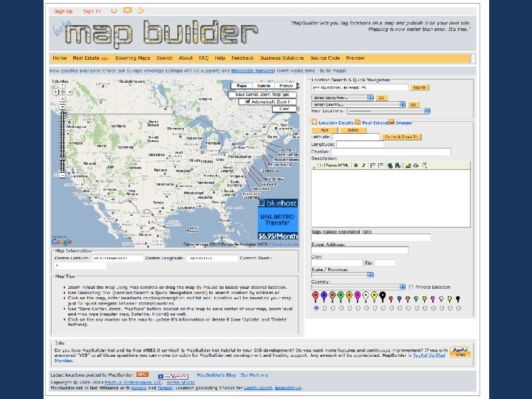
Task: Open the Real Estate menu item
Action: (86, 58)
